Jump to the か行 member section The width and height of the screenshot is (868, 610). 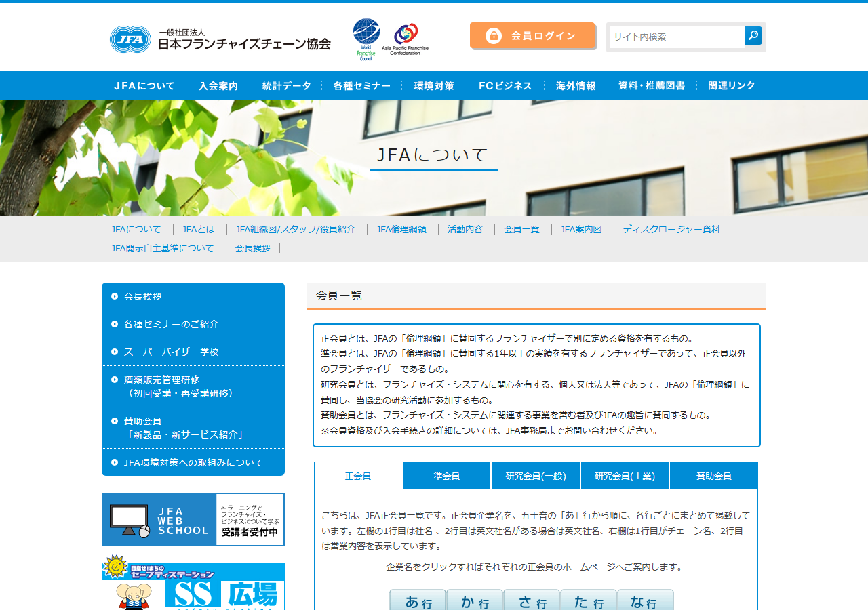475,601
